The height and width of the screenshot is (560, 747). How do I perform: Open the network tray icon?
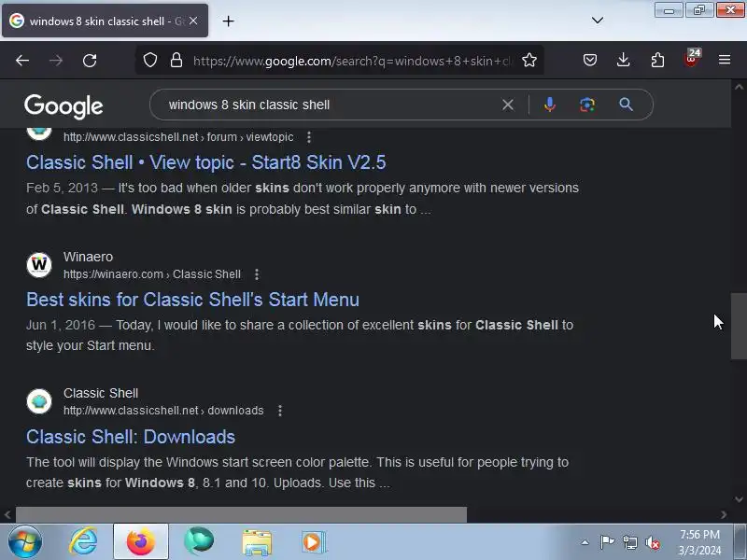point(629,542)
